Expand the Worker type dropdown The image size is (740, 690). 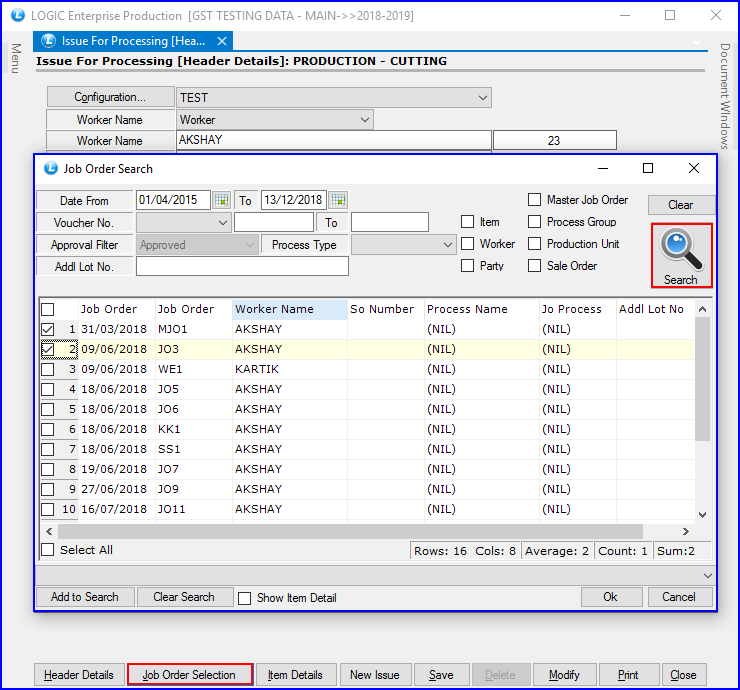[365, 120]
